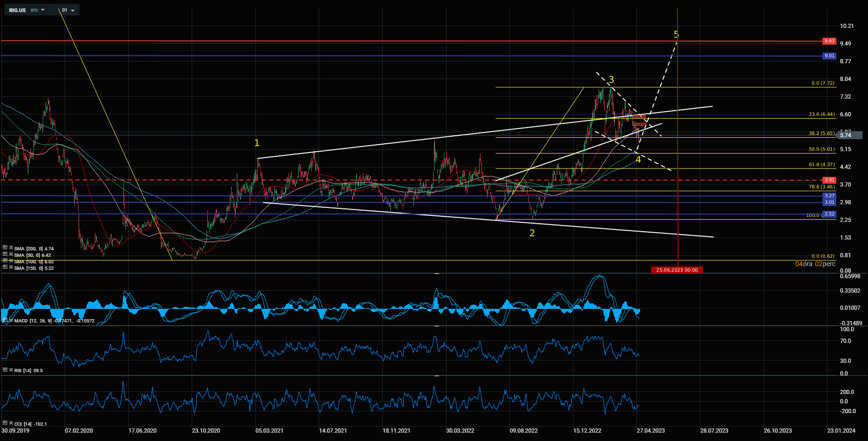
Task: Click the 25.06.2023 vertical line date marker
Action: point(677,270)
